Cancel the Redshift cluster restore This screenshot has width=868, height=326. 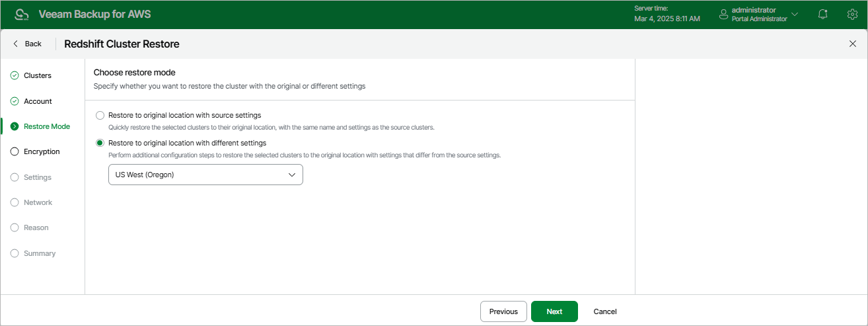(x=605, y=311)
